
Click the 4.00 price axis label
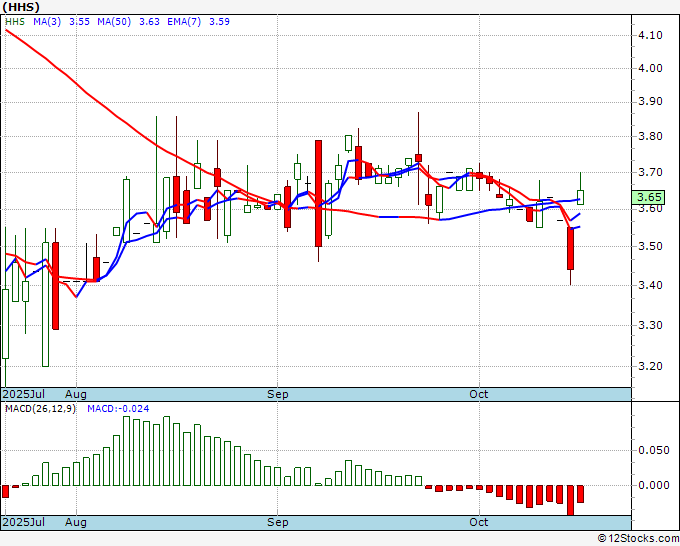coord(651,68)
